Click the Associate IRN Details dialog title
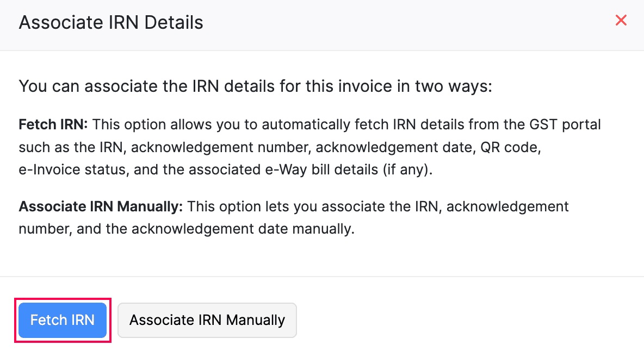This screenshot has width=644, height=351. [x=111, y=23]
